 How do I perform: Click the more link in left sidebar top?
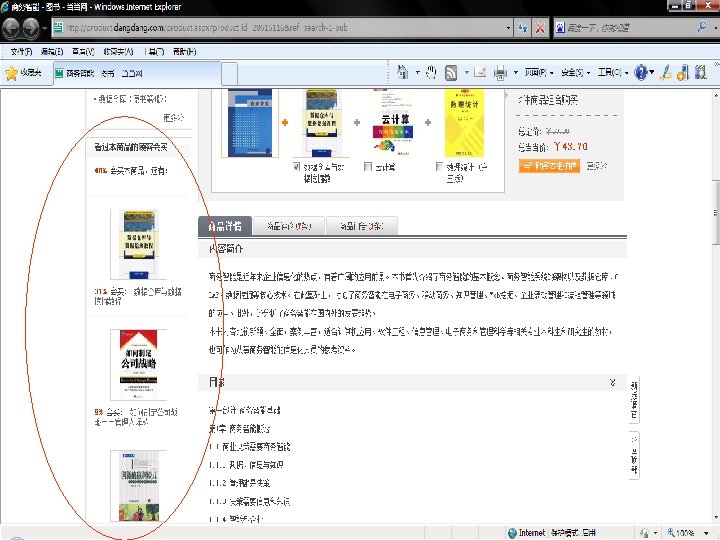174,118
